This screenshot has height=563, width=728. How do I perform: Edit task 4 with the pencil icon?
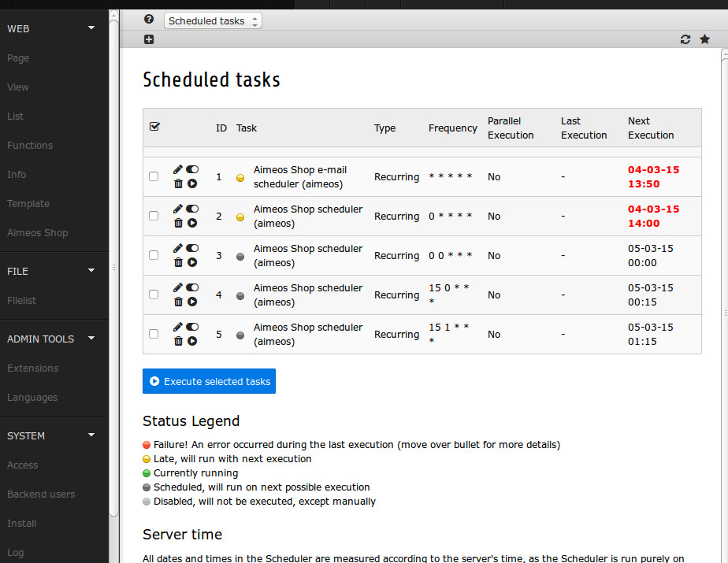177,287
